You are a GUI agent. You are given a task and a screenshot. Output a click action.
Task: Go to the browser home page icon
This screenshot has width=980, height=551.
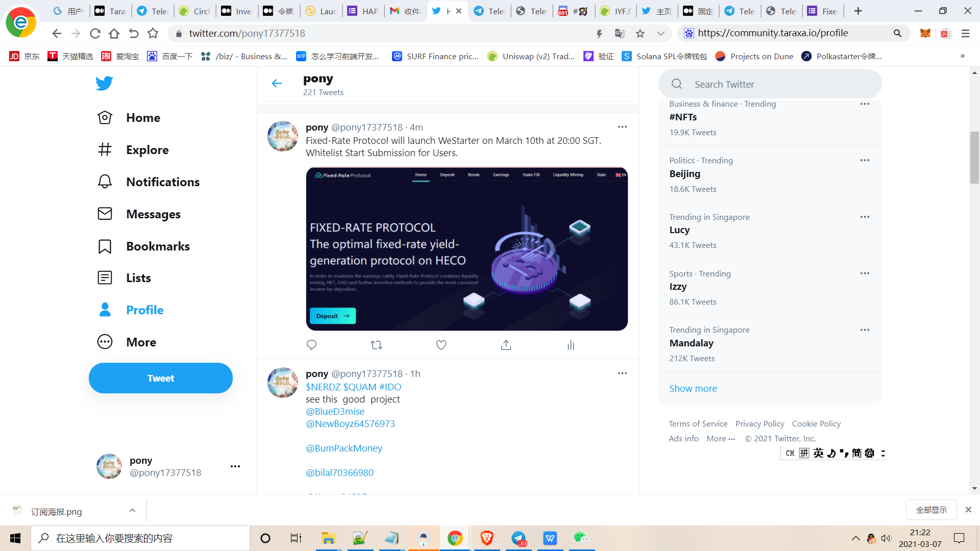(114, 33)
